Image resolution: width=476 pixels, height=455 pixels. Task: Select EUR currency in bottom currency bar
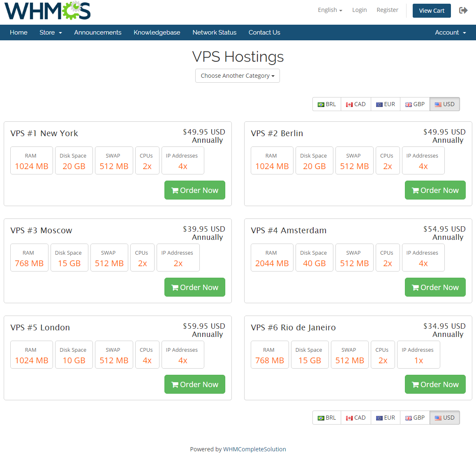[386, 418]
